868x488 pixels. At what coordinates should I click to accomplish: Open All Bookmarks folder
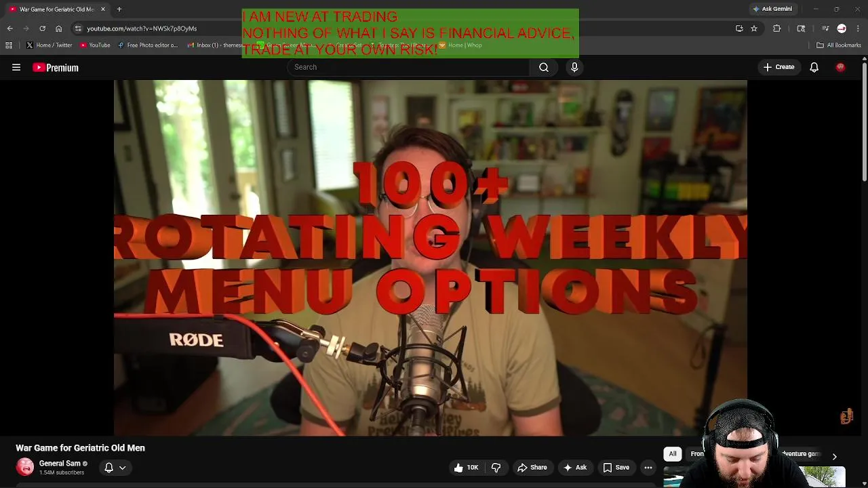tap(839, 45)
